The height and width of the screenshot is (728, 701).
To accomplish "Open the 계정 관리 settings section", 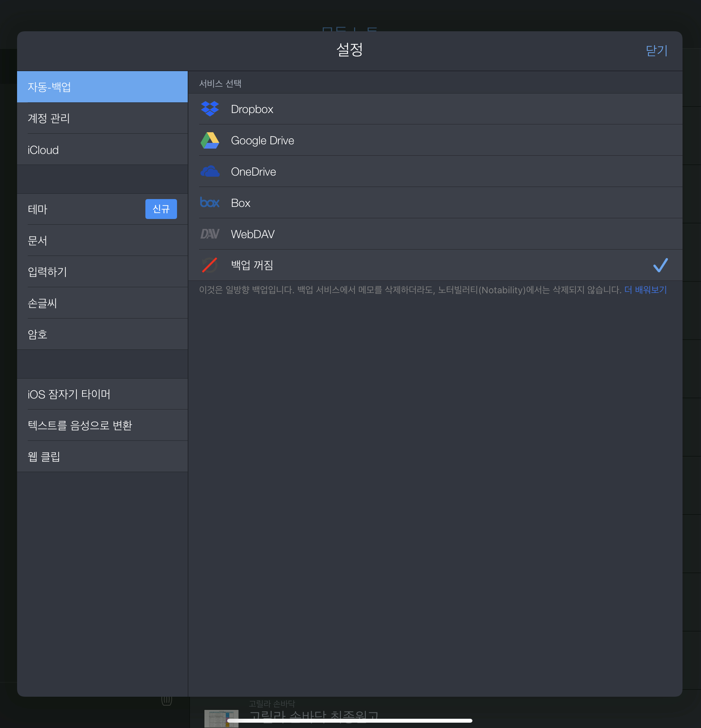I will coord(102,118).
